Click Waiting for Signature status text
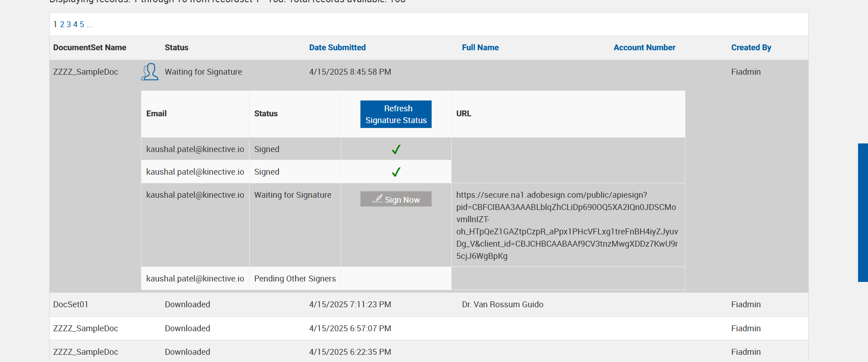Screen dimensions: 868x362 (x=203, y=72)
